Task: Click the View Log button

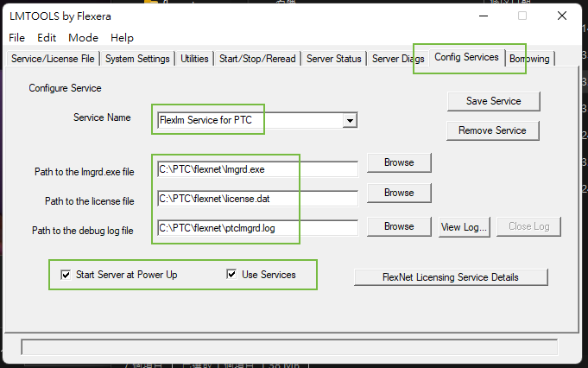Action: [x=465, y=226]
